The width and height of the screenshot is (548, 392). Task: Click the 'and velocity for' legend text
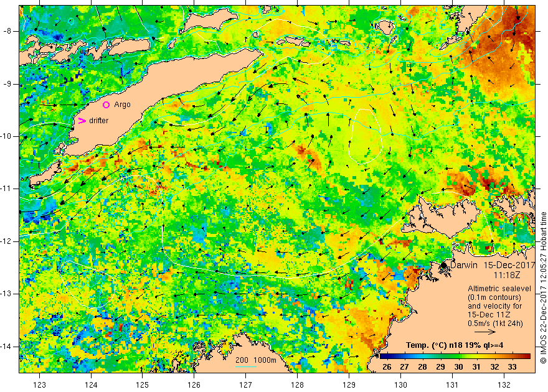point(495,306)
